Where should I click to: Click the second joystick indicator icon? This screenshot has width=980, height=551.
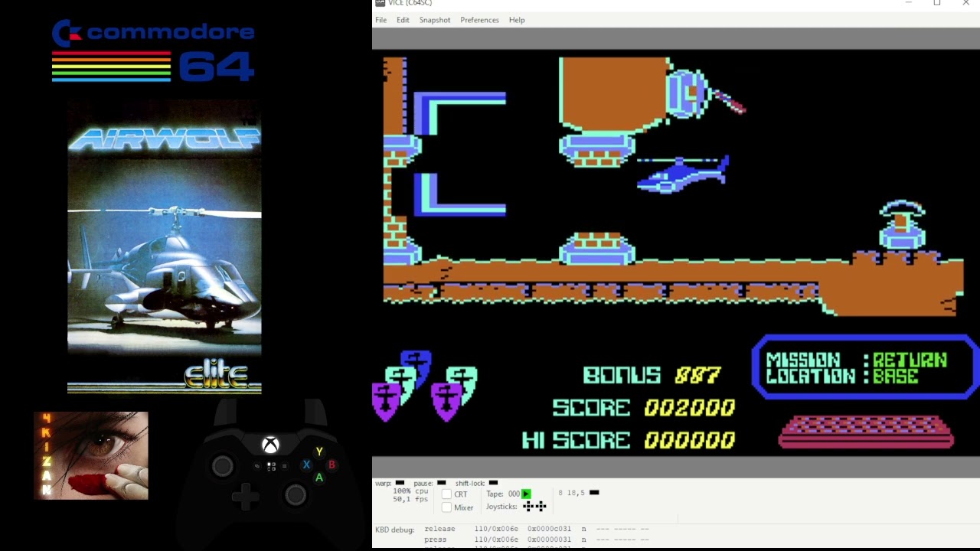tap(541, 507)
